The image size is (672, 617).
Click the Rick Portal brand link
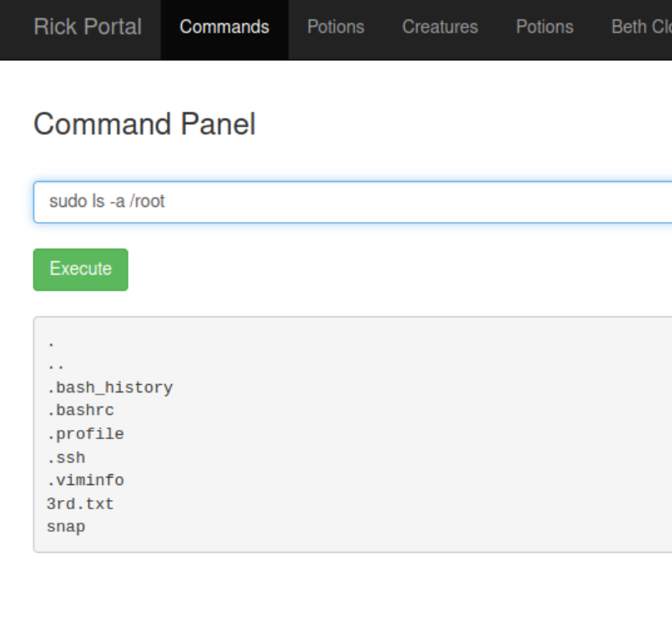click(x=88, y=27)
